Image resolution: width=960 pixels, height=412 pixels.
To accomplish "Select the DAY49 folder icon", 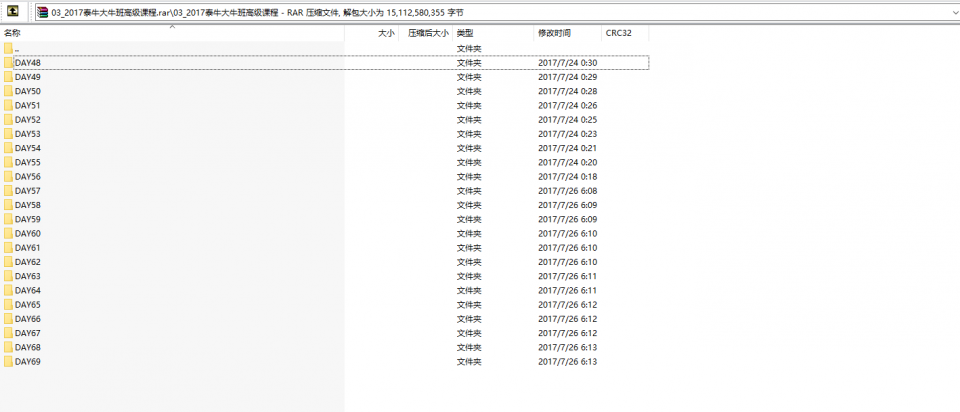I will coord(8,77).
